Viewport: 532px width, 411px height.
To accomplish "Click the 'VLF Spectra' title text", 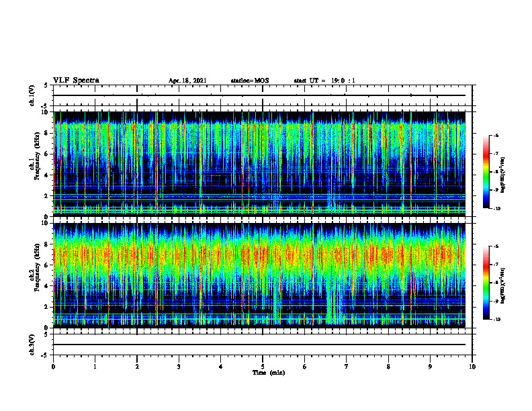I will 76,81.
